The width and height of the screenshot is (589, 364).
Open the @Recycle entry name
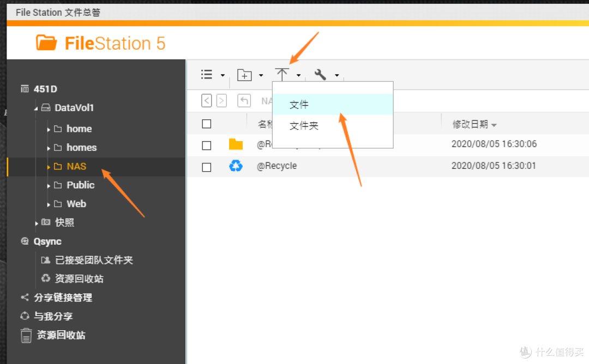tap(277, 166)
